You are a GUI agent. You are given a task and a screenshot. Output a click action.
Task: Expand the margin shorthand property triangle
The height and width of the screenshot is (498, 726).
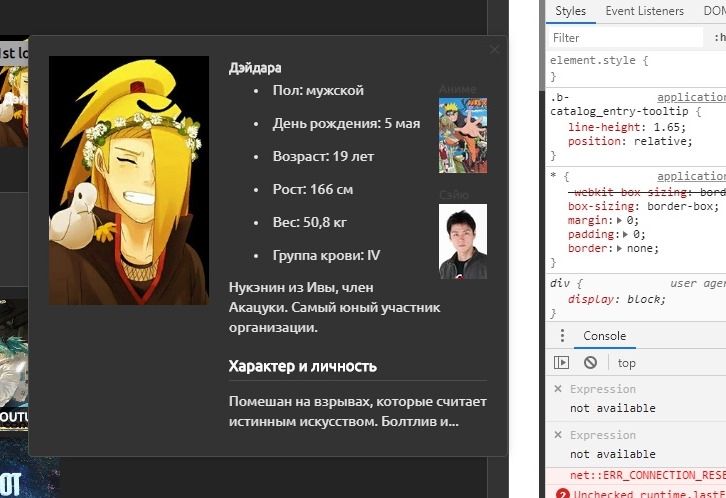point(622,220)
